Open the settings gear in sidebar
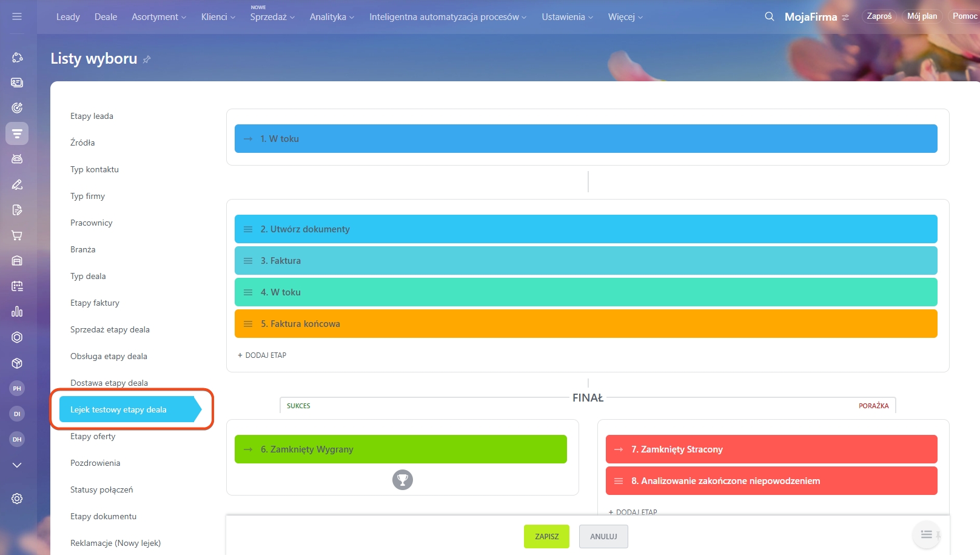 coord(17,499)
